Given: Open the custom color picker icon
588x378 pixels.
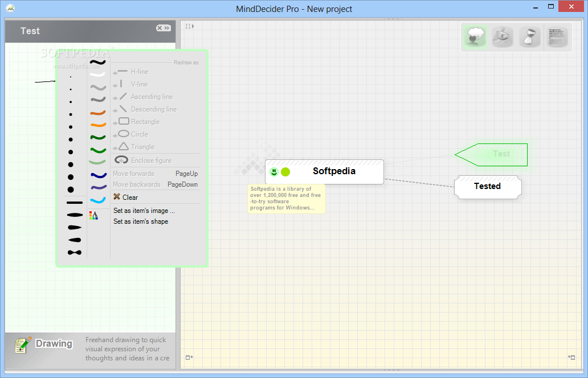Looking at the screenshot, I should click(94, 215).
